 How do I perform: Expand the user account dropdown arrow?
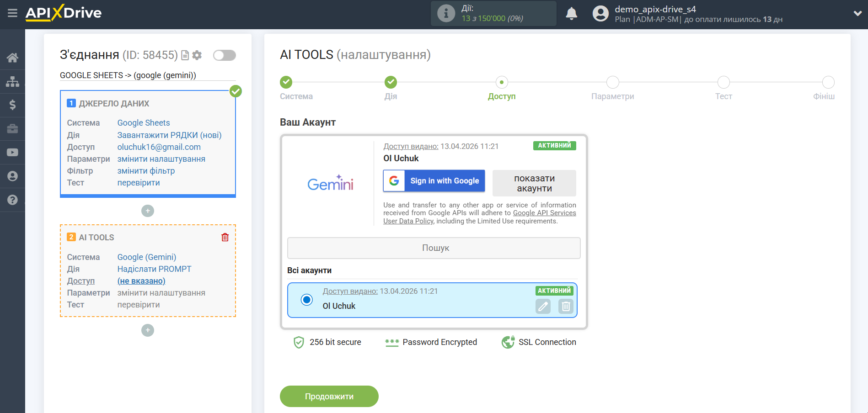point(857,14)
